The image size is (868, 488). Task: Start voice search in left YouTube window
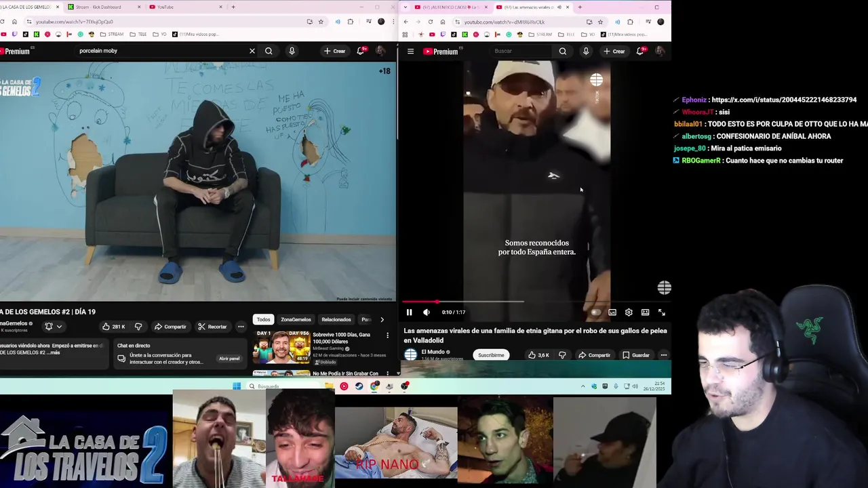tap(292, 51)
